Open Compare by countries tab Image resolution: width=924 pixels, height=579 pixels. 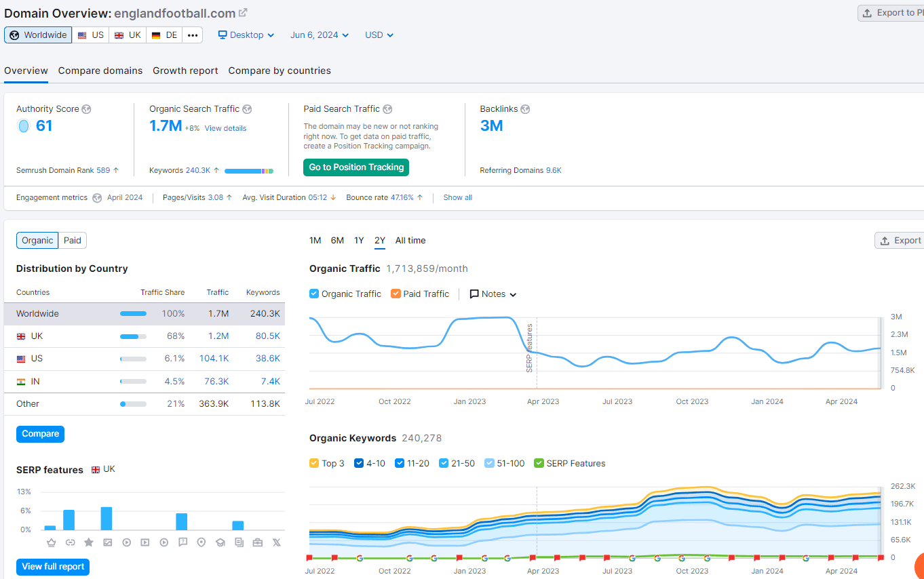coord(280,71)
